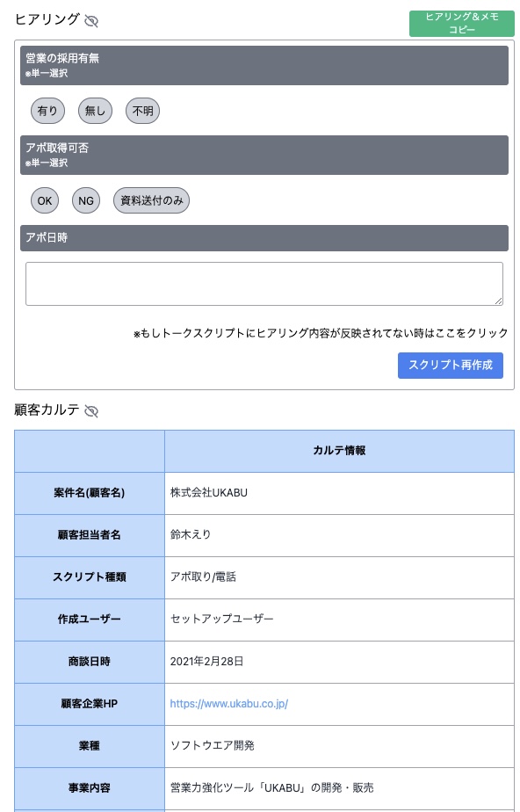
Task: Click the カルテ情報 table header
Action: (341, 451)
